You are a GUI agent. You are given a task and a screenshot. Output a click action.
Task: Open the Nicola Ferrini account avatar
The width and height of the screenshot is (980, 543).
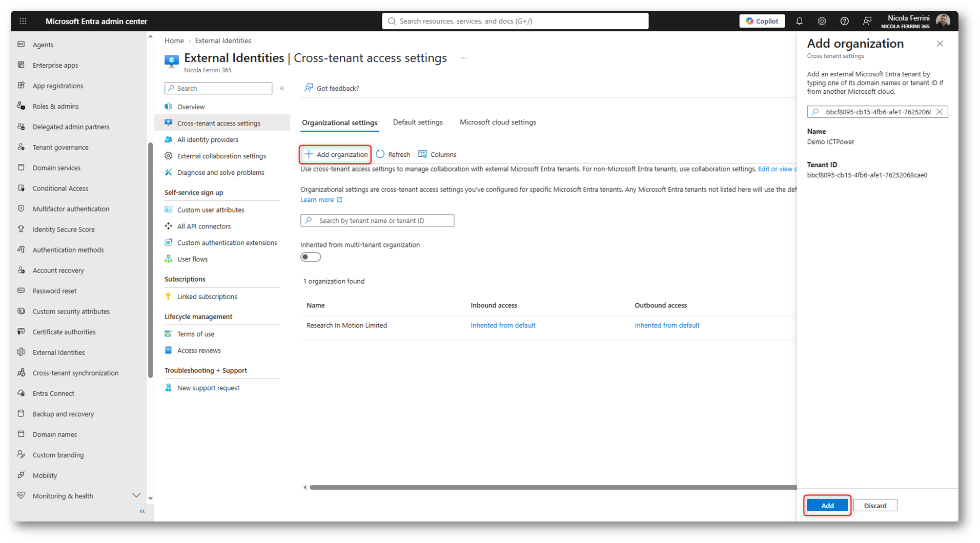[x=943, y=21]
